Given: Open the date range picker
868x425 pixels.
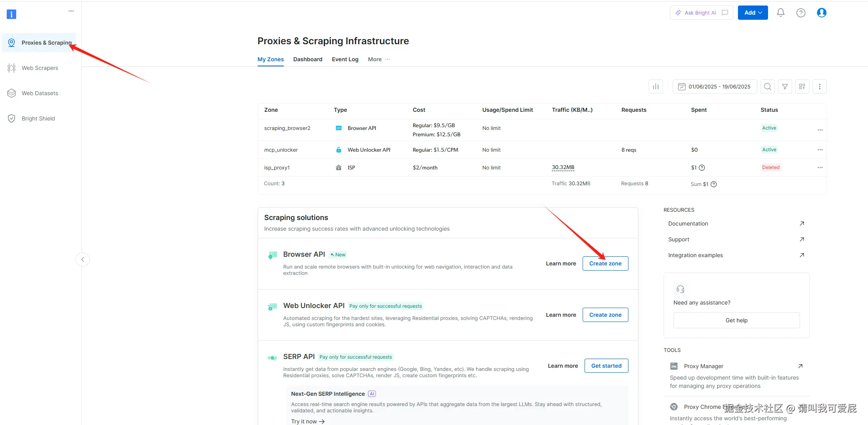Looking at the screenshot, I should 715,87.
